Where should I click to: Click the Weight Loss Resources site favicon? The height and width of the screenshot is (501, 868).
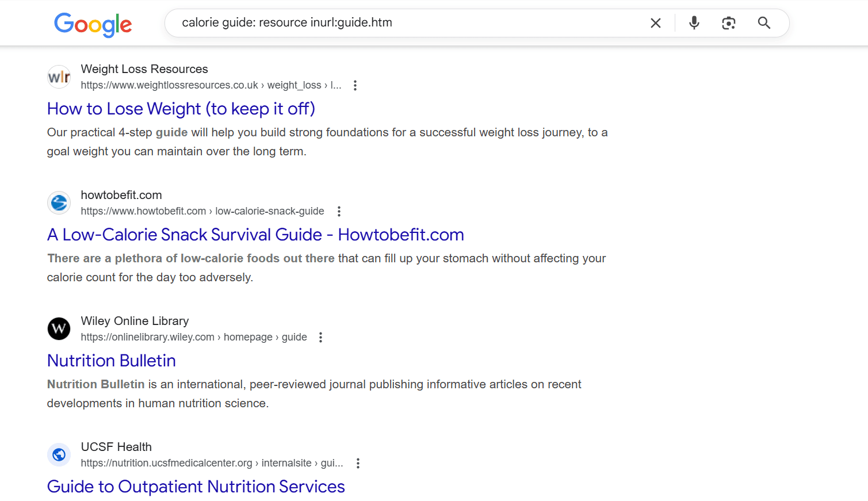point(59,76)
